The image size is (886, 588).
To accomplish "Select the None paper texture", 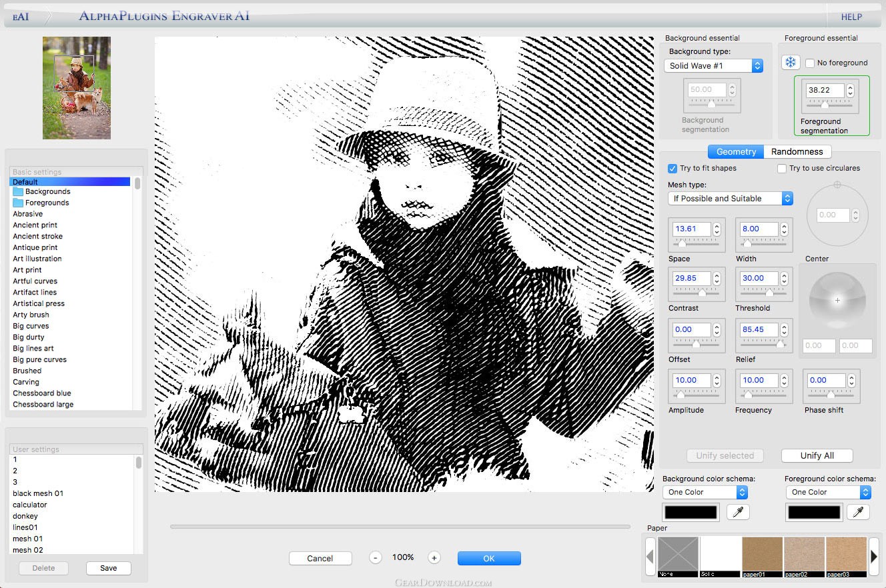I will click(678, 557).
